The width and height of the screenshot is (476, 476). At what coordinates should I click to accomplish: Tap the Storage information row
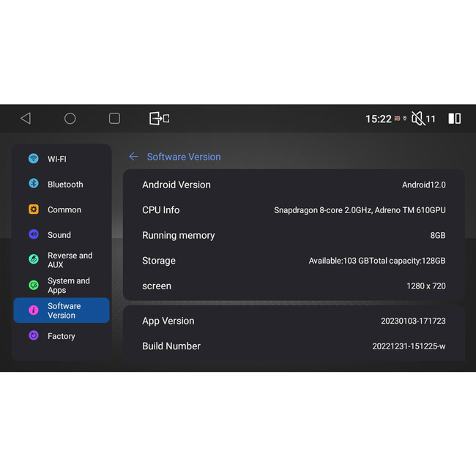pyautogui.click(x=293, y=261)
